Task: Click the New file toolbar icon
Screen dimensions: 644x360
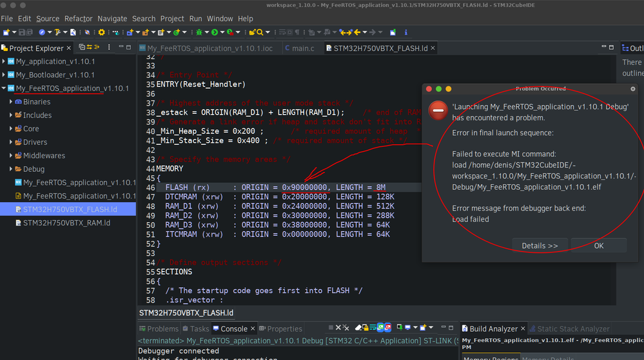Action: [6, 32]
